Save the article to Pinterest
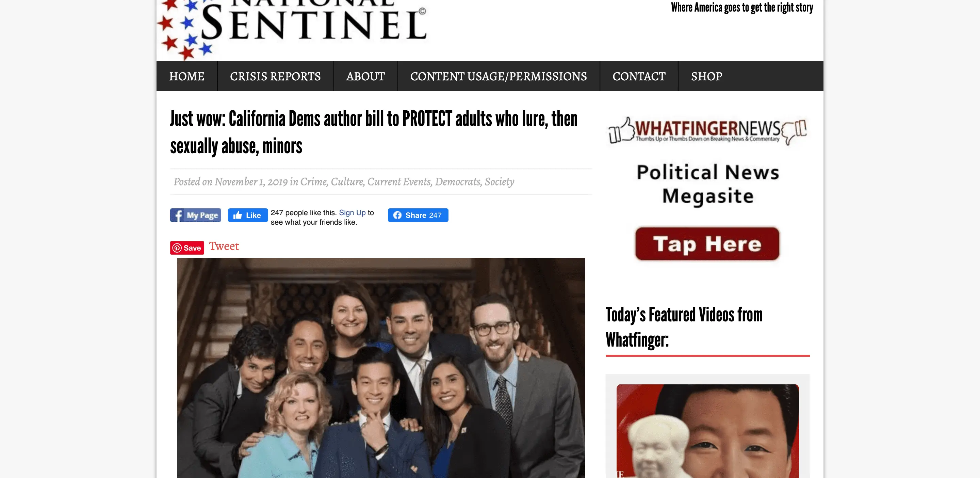This screenshot has width=980, height=478. pyautogui.click(x=187, y=248)
